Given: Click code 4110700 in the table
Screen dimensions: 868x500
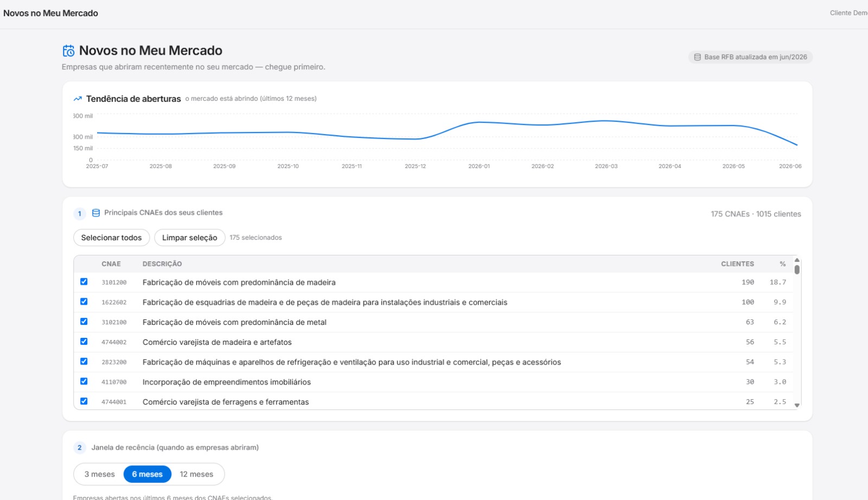Looking at the screenshot, I should pyautogui.click(x=114, y=382).
